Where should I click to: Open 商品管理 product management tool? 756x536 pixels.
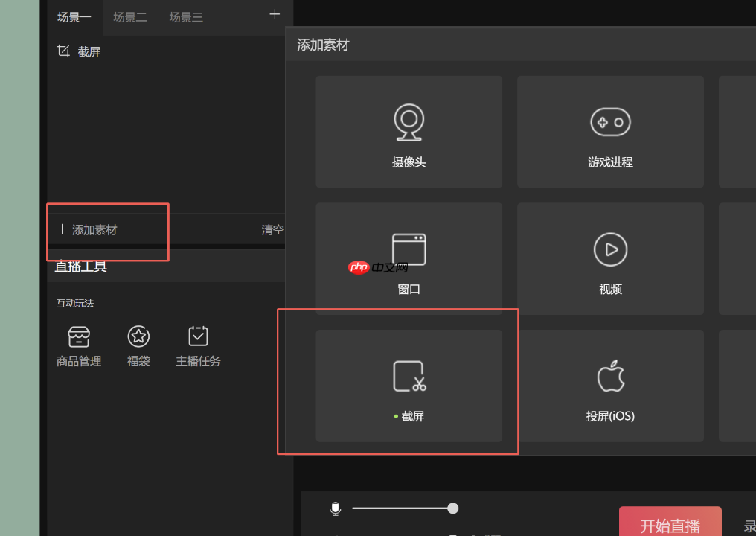click(78, 345)
